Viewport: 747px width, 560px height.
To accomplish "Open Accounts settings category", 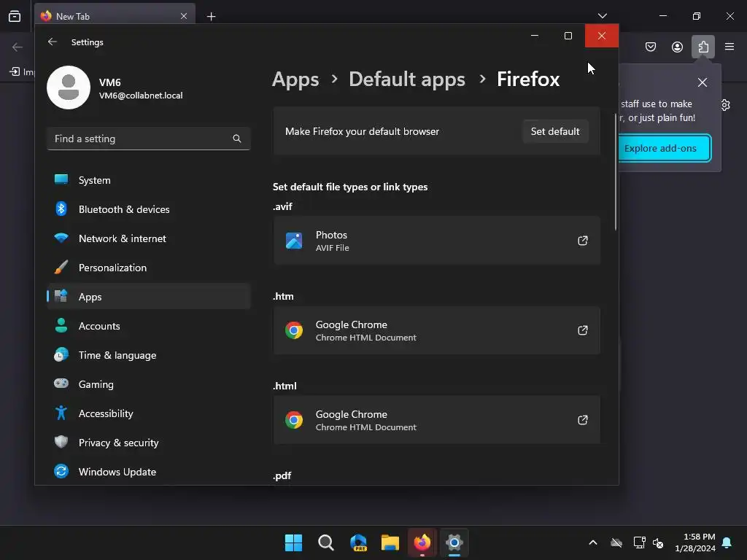I will click(149, 326).
